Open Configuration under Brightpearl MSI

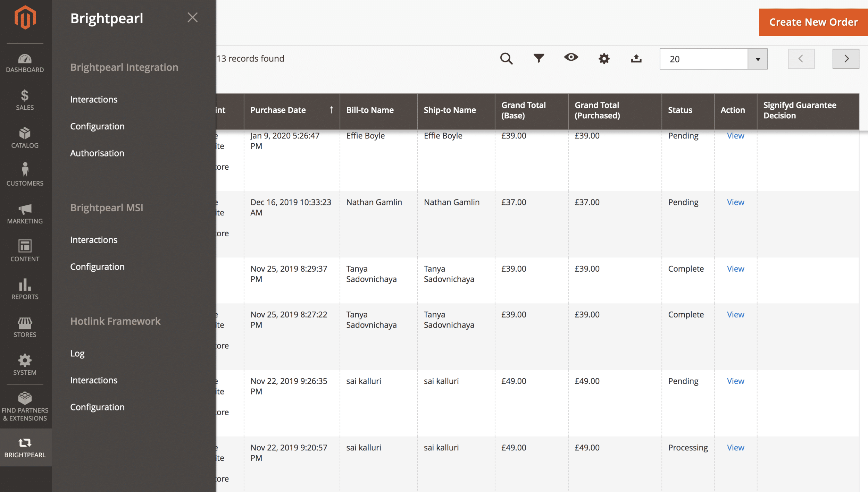coord(97,266)
